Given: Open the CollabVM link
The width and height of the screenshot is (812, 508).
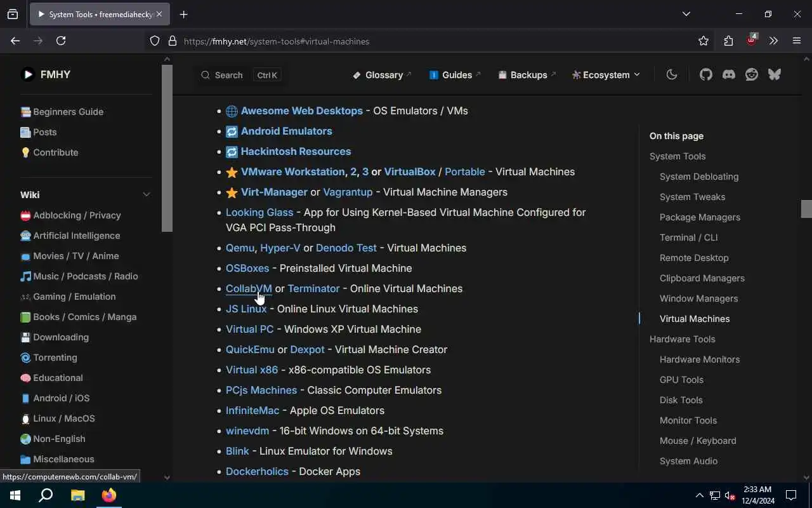Looking at the screenshot, I should (x=249, y=288).
